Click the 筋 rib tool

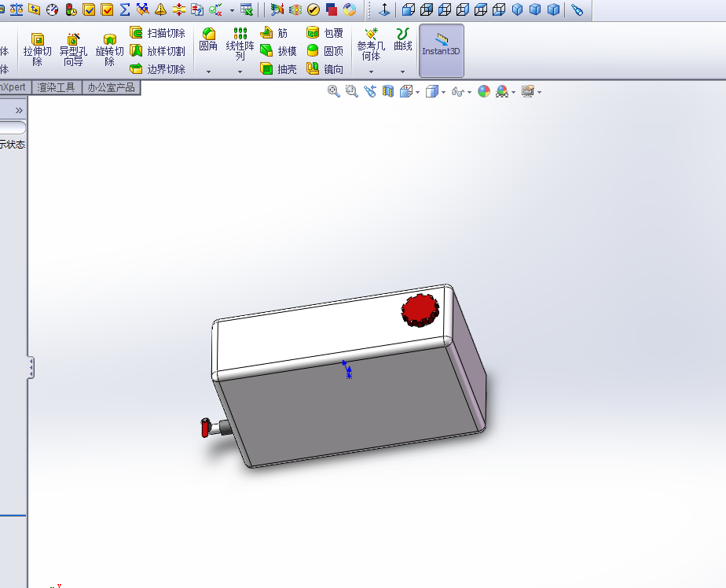pos(274,32)
